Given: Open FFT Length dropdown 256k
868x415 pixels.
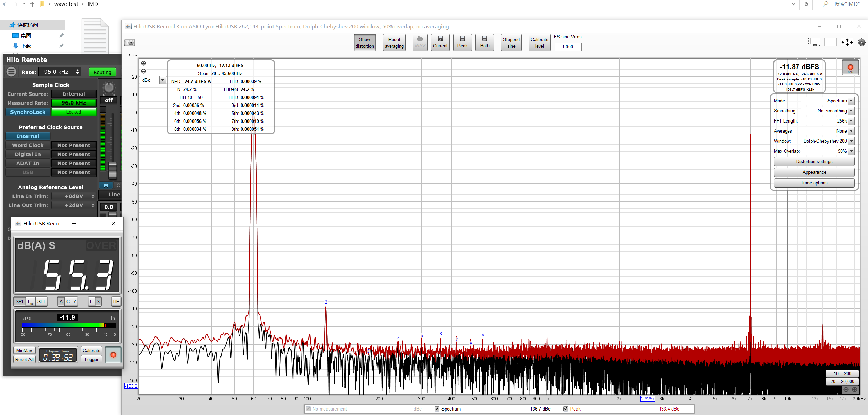Looking at the screenshot, I should click(827, 121).
